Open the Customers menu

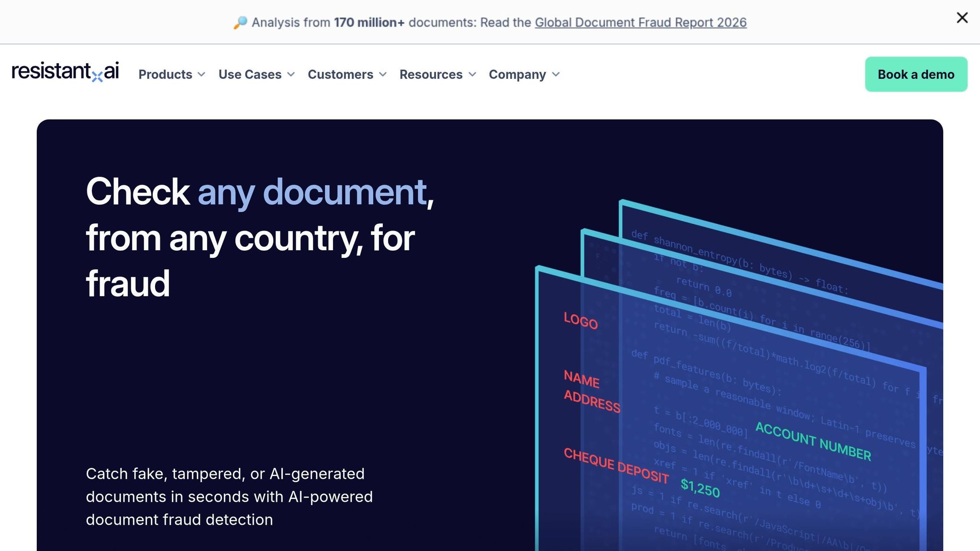point(340,74)
